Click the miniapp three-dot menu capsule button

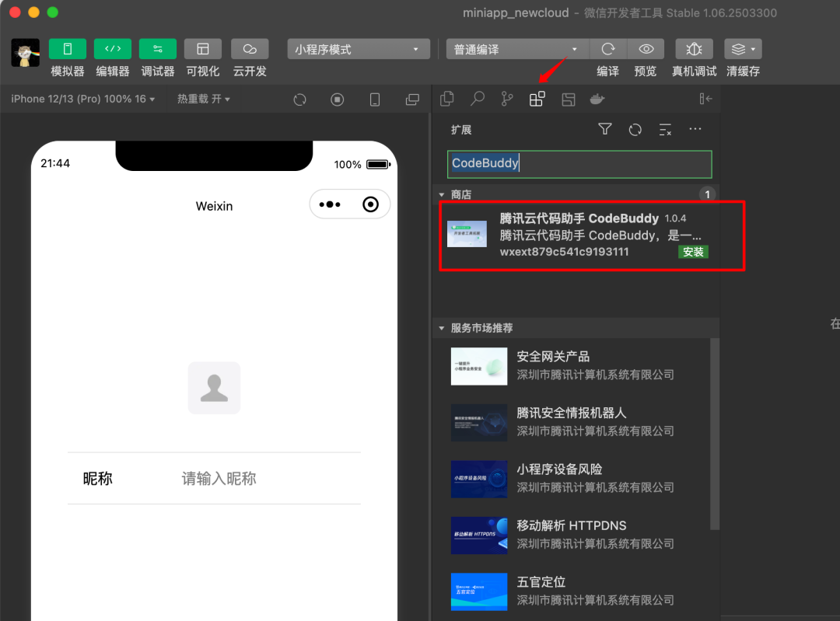[330, 204]
